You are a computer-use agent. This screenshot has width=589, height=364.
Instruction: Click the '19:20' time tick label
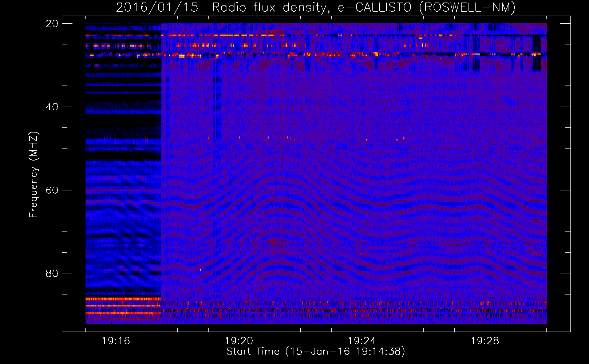(x=239, y=341)
